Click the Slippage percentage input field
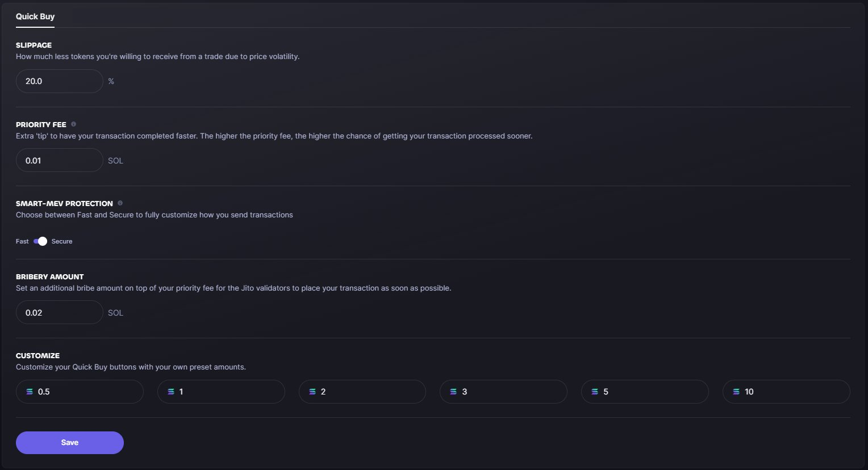 click(60, 81)
